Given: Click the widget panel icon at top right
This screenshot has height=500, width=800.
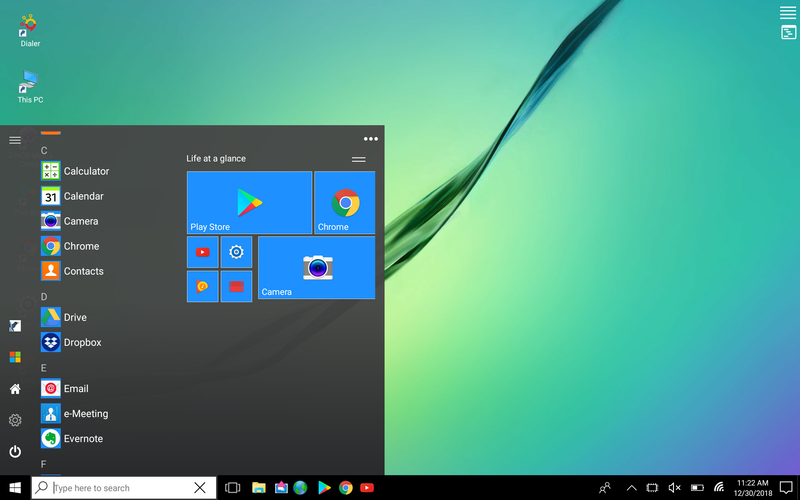Looking at the screenshot, I should [788, 33].
